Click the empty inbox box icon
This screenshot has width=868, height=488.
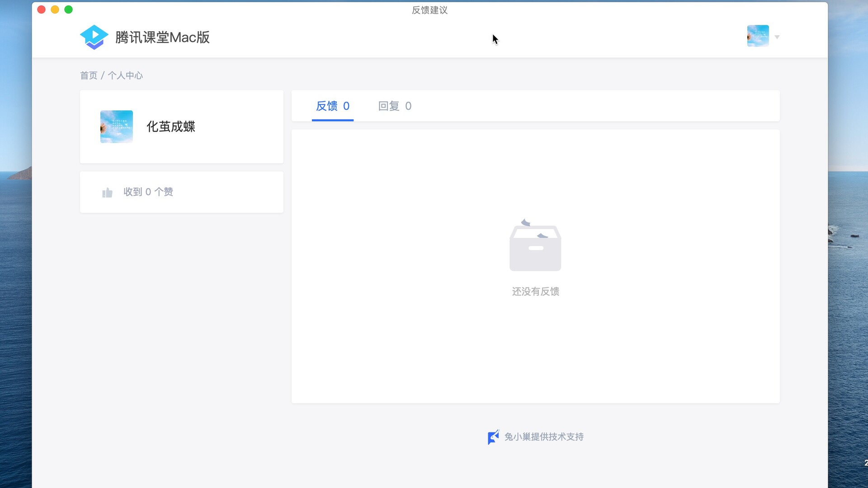(x=535, y=245)
